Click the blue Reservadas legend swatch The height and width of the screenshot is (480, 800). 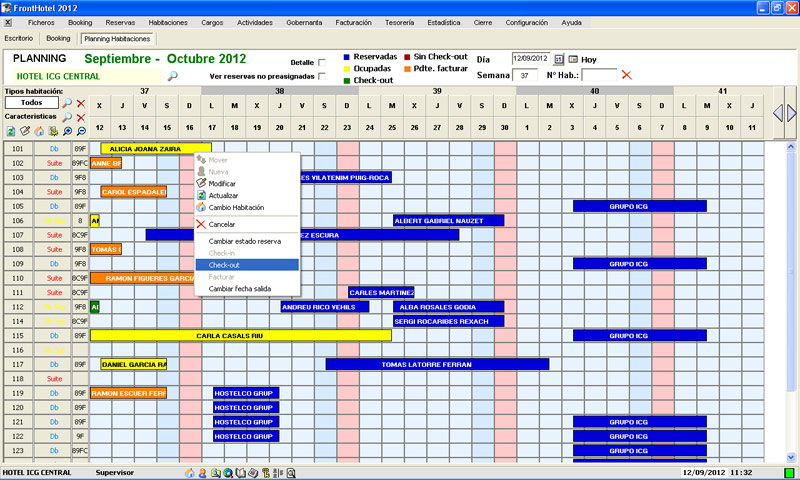pyautogui.click(x=346, y=57)
